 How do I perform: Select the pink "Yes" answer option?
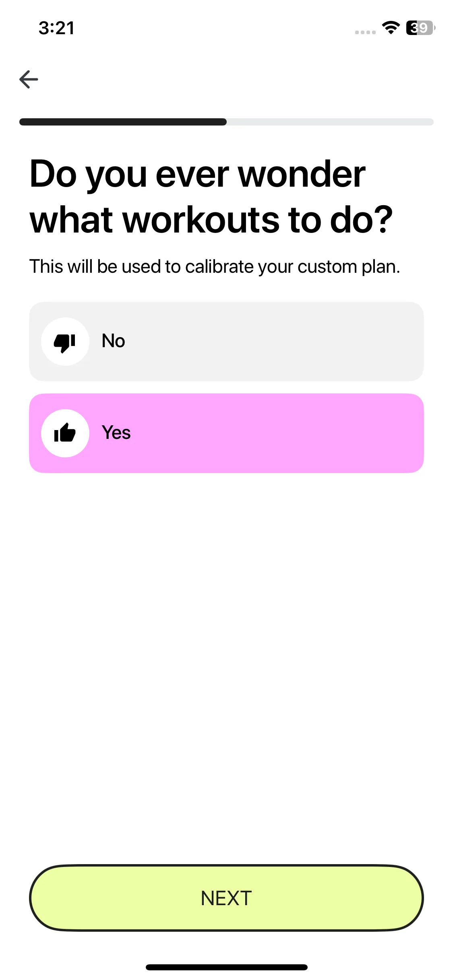pos(226,433)
